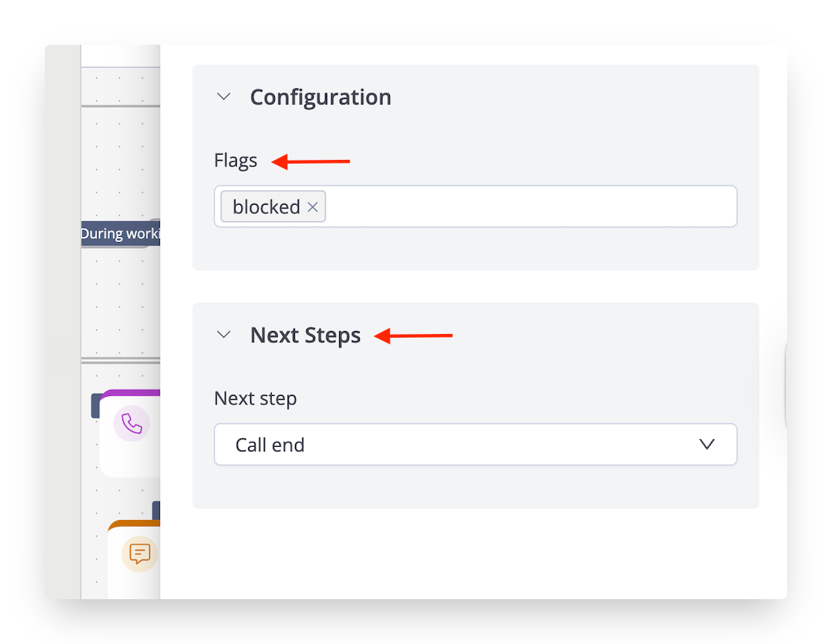Collapse the Next Steps section chevron
832x644 pixels.
point(223,335)
